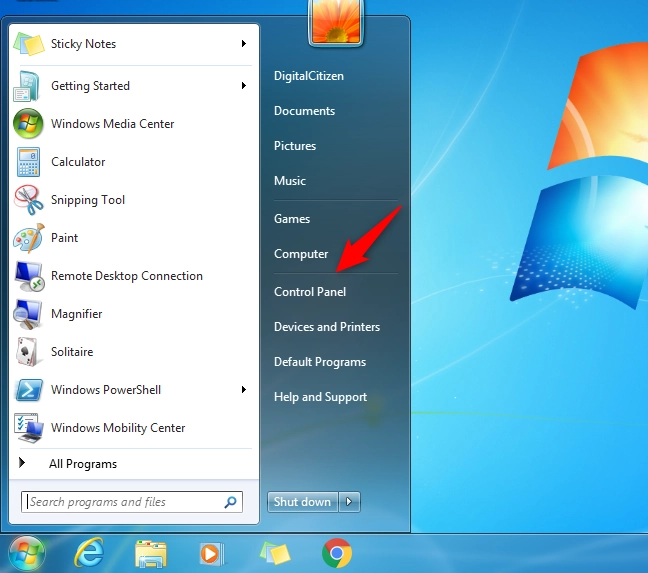Click the search magnifying glass icon
Screen dimensions: 648x573
coord(230,502)
